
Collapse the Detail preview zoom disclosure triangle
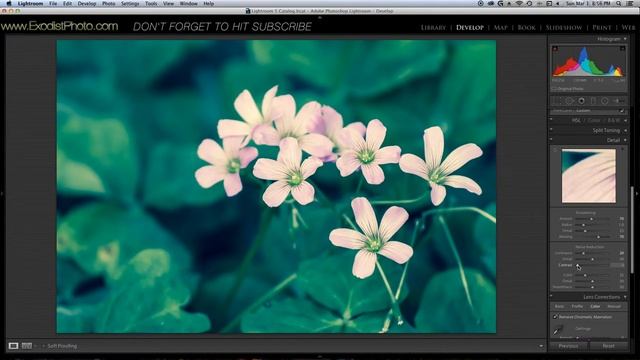click(622, 150)
